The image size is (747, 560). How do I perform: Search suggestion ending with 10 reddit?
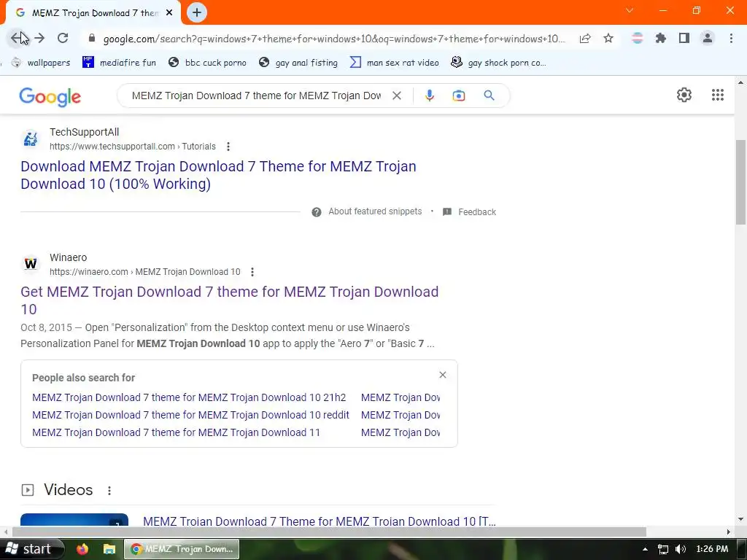pos(190,415)
